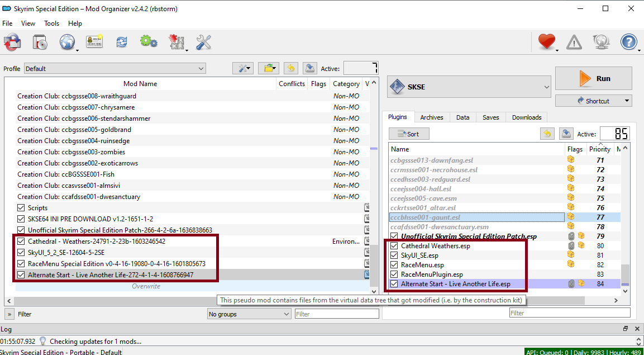Toggle RaceMenu Special Edition mod checkbox

[21, 263]
